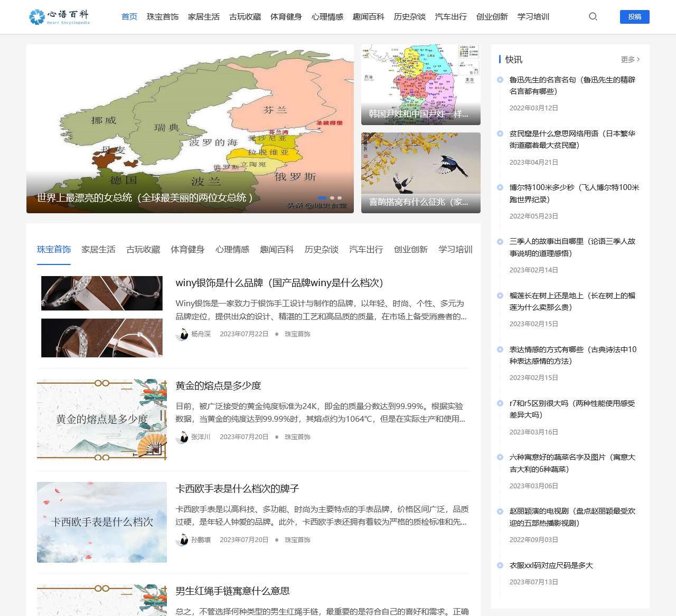The image size is (676, 616).
Task: Open article title 黄金的熔点是多少度
Action: pos(219,386)
